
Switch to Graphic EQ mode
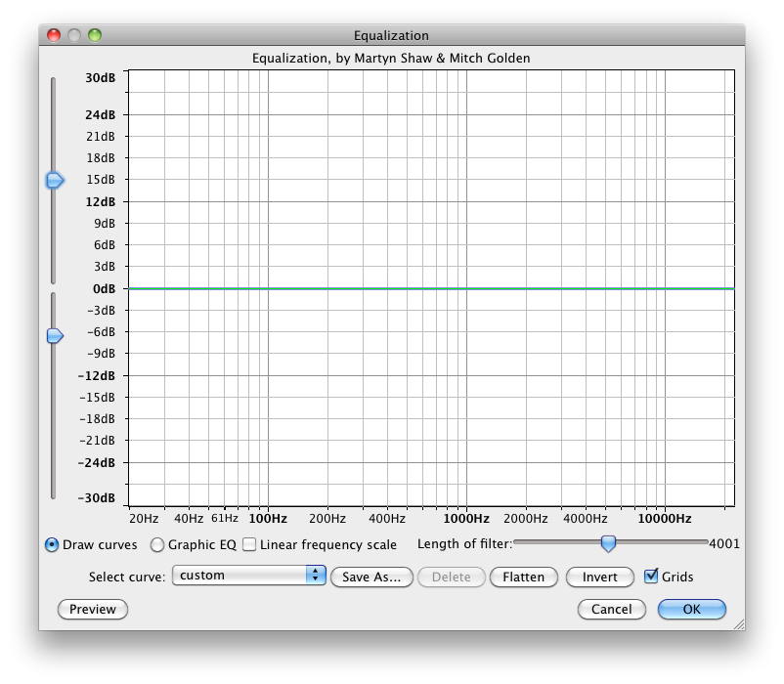pyautogui.click(x=157, y=544)
